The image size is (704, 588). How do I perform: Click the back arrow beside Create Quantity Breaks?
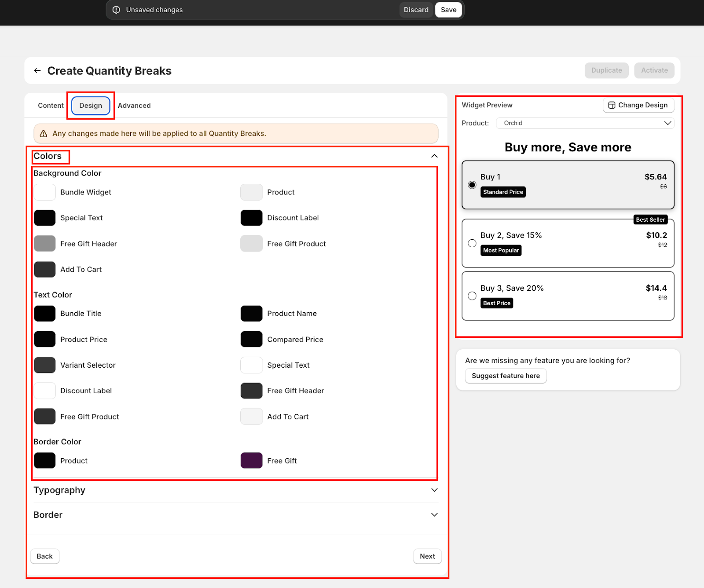(37, 71)
